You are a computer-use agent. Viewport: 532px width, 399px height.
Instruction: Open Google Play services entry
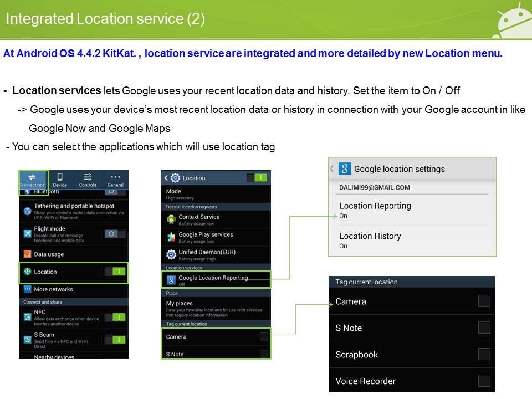(216, 237)
